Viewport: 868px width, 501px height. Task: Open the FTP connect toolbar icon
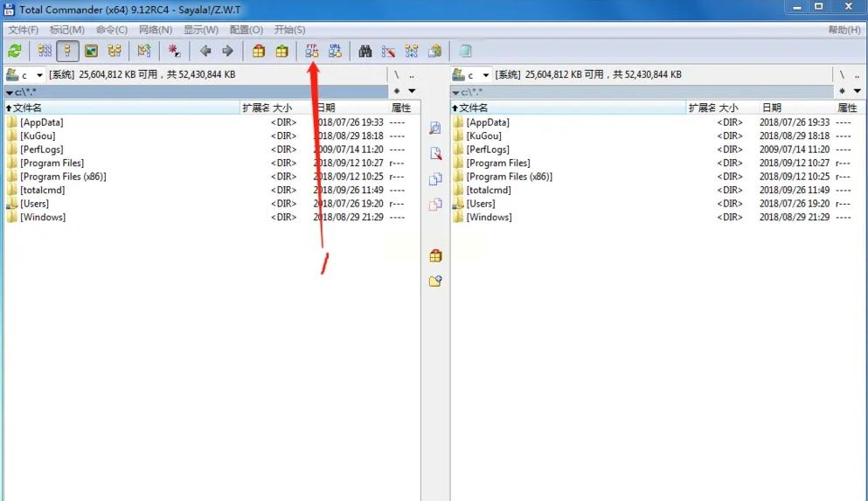[x=312, y=51]
